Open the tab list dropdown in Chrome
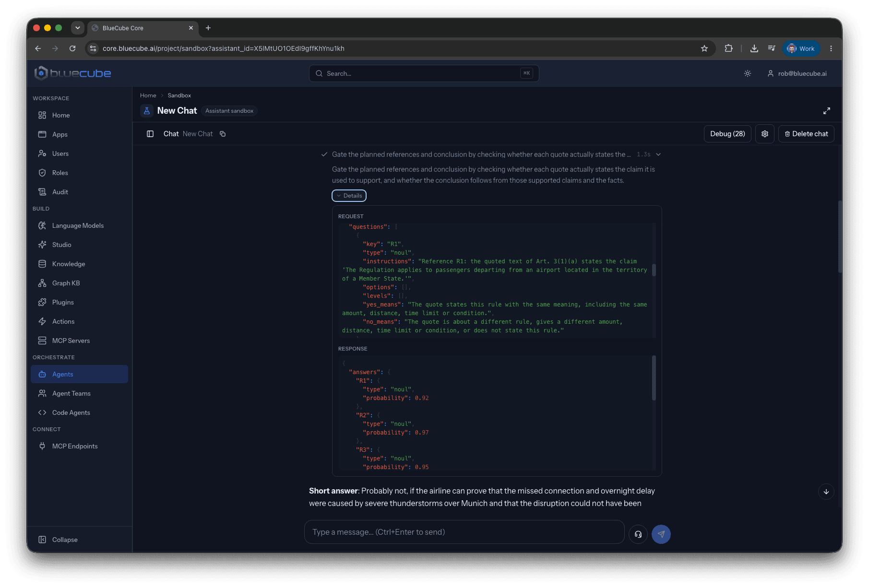 [78, 28]
